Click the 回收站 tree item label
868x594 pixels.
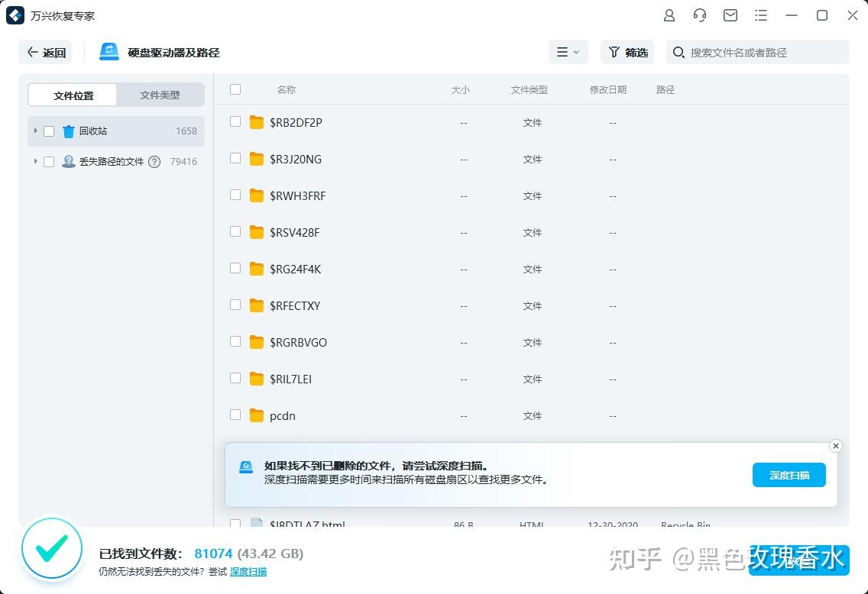(93, 131)
